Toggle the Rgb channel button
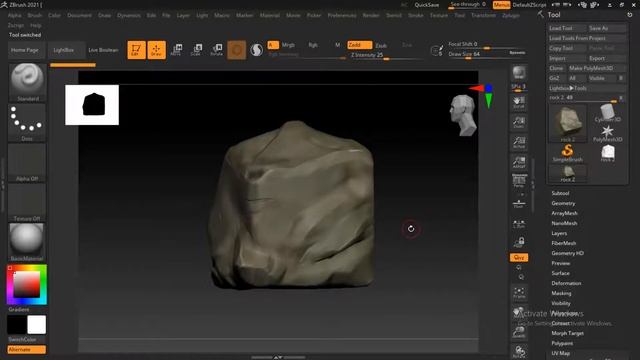 (x=313, y=45)
